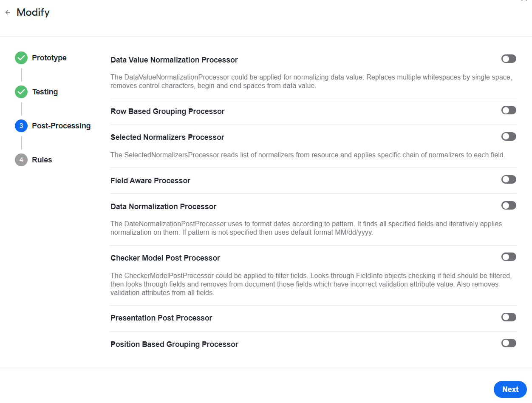The height and width of the screenshot is (403, 532).
Task: Enable the Selected Normalizers Processor switch
Action: [509, 136]
